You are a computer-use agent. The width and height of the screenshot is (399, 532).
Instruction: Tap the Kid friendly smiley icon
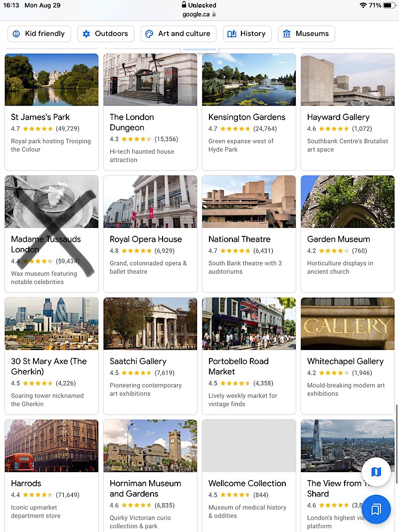pyautogui.click(x=16, y=34)
